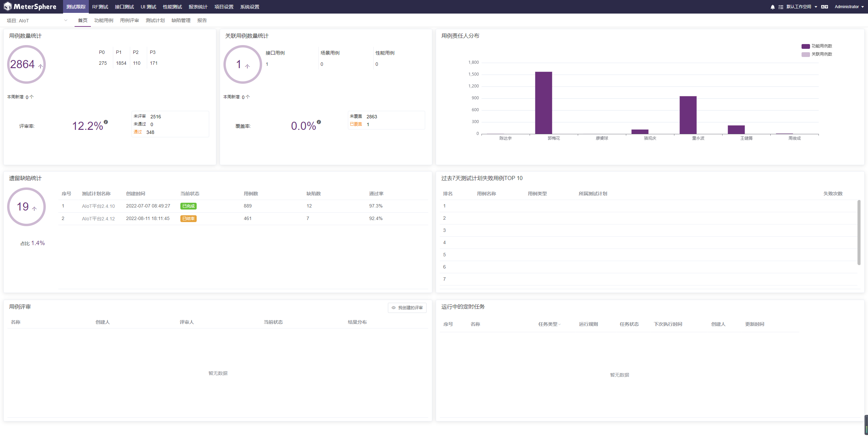Open the task center list icon
Image resolution: width=868 pixels, height=437 pixels.
pos(781,7)
